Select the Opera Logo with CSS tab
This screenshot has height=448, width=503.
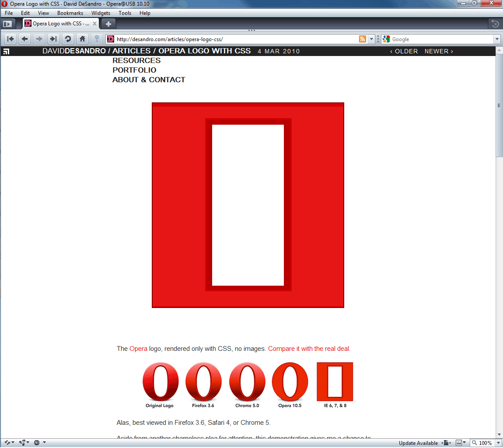(61, 24)
